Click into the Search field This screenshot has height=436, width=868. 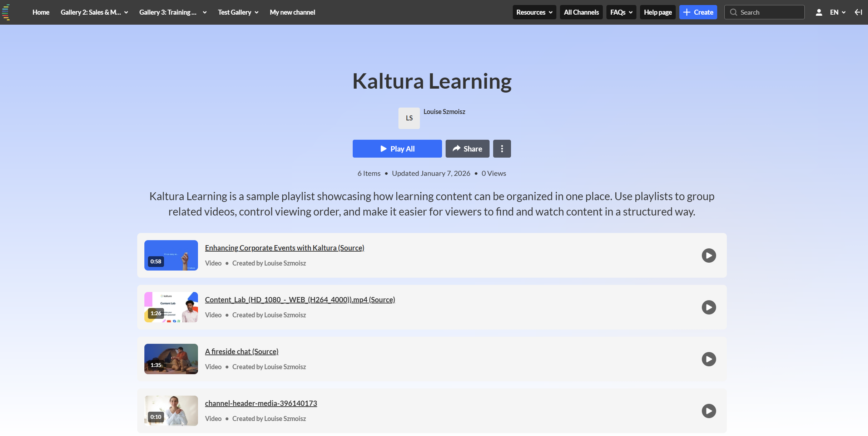(x=768, y=13)
